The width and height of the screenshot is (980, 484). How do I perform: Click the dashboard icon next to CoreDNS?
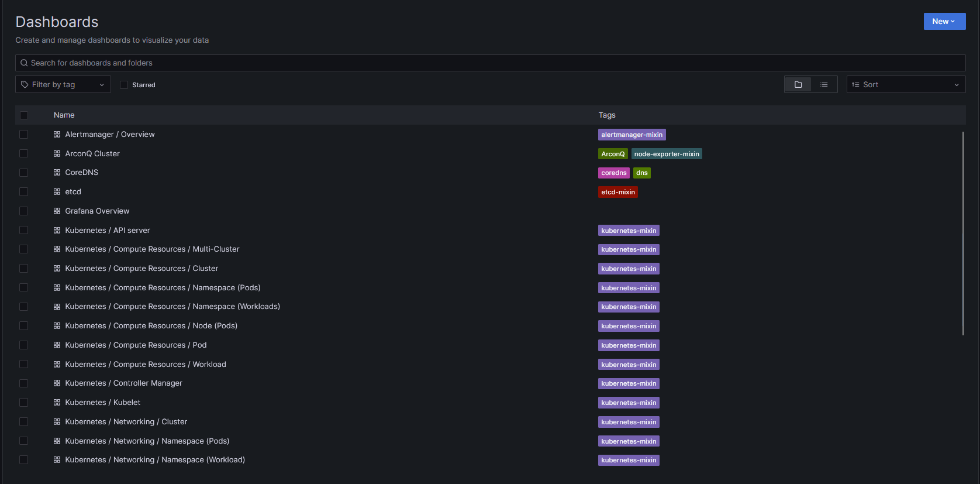pyautogui.click(x=57, y=173)
